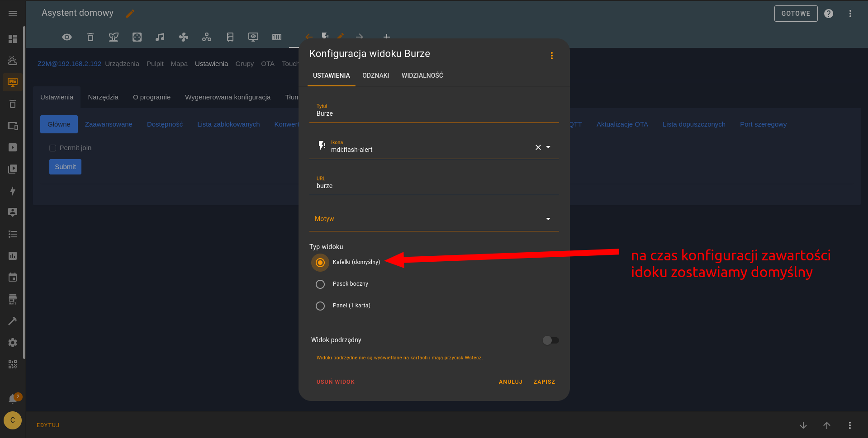Open the dashboard overview in sidebar
Viewport: 868px width, 438px height.
(x=13, y=39)
